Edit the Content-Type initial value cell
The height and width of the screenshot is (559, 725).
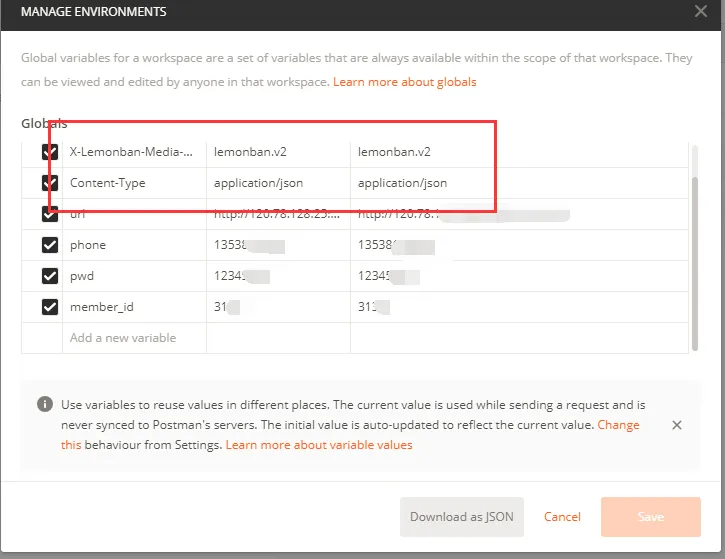278,183
